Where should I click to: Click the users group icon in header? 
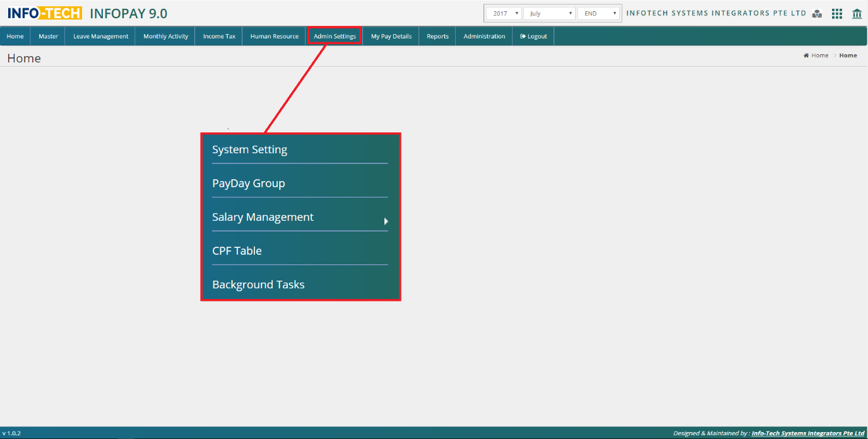pyautogui.click(x=817, y=14)
